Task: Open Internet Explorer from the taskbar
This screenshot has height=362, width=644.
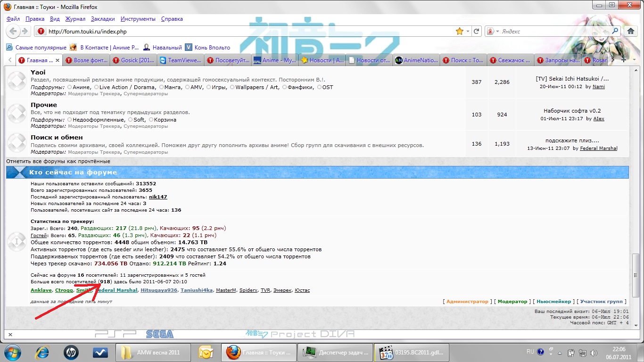Action: [43, 352]
